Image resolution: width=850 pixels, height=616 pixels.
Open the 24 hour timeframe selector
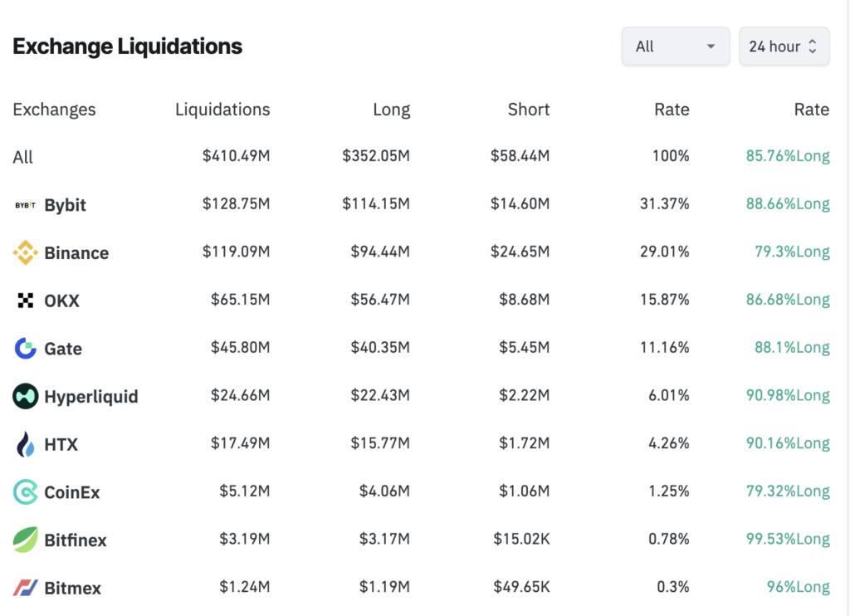(x=784, y=46)
